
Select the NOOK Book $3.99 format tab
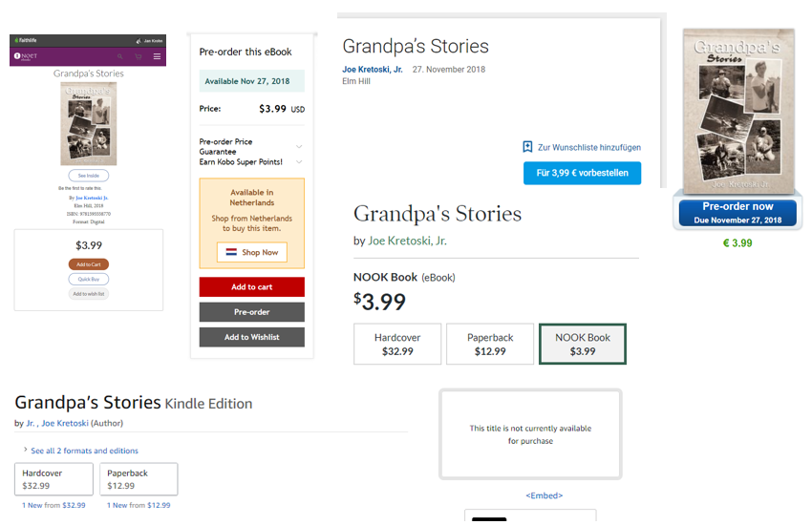583,344
